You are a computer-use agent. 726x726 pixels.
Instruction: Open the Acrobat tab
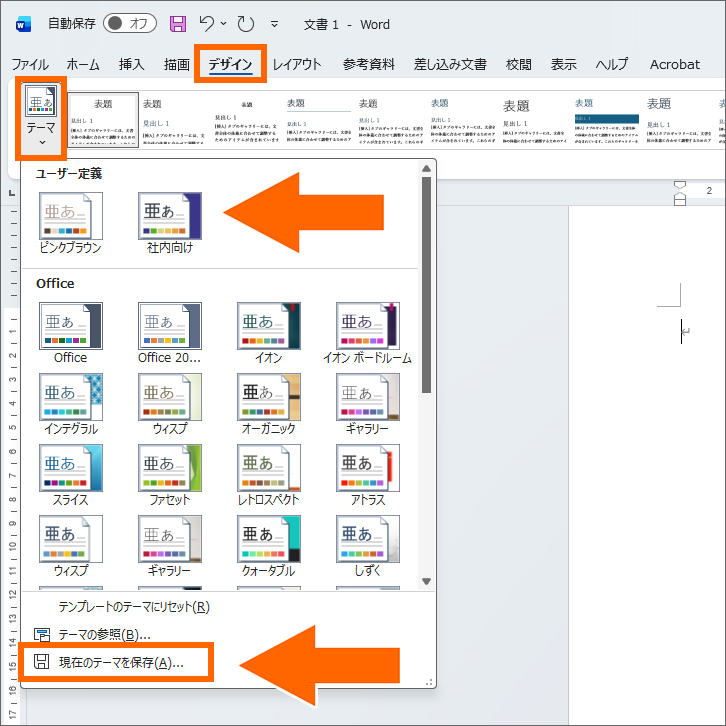point(675,64)
